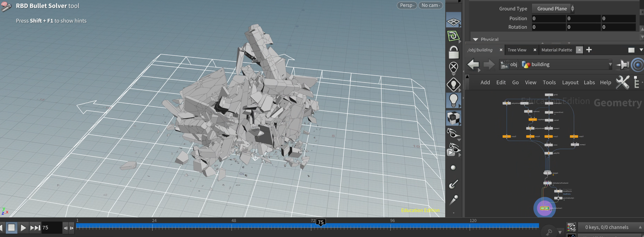644x237 pixels.
Task: Toggle the checkered cube material display icon
Action: tap(453, 118)
